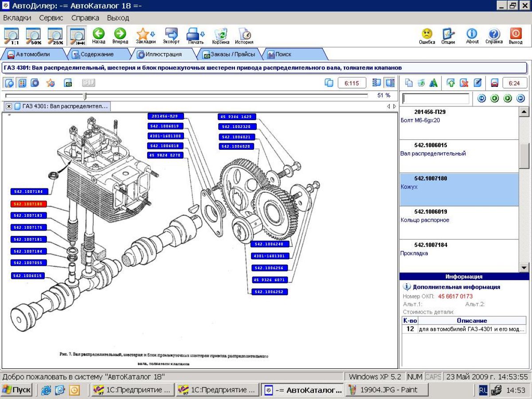Switch to 19904.JPG - Paint taskbar window

387,390
